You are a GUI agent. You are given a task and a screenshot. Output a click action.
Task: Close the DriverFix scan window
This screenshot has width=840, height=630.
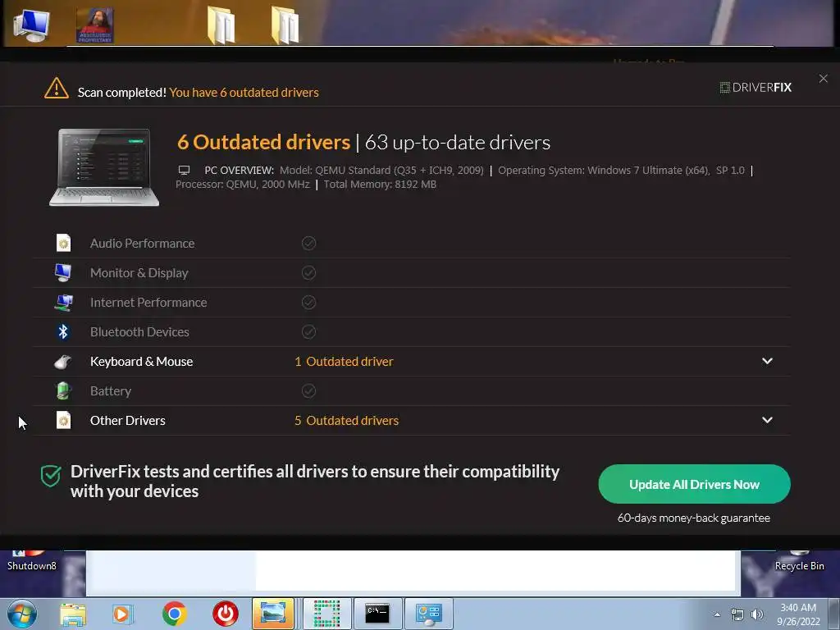[824, 79]
